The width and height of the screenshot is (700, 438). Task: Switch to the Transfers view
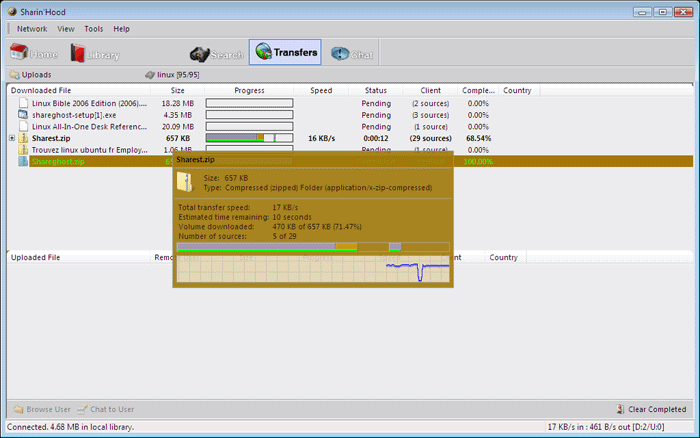[285, 53]
